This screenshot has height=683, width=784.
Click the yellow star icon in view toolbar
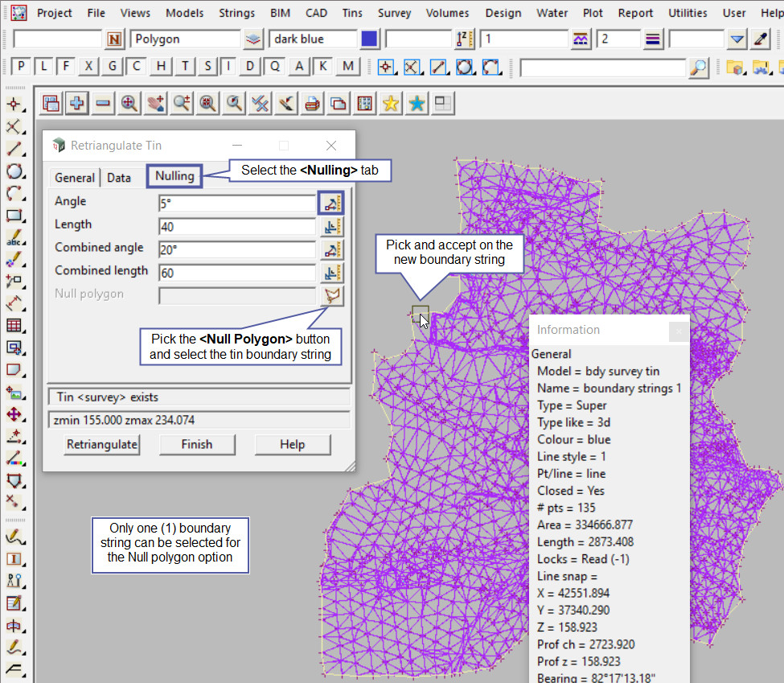(x=391, y=103)
